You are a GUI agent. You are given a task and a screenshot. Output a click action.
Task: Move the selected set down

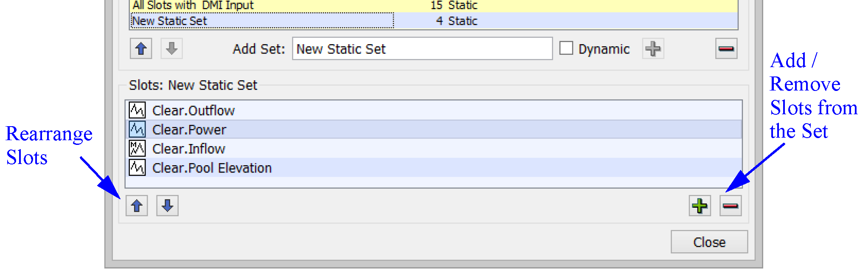pyautogui.click(x=171, y=49)
